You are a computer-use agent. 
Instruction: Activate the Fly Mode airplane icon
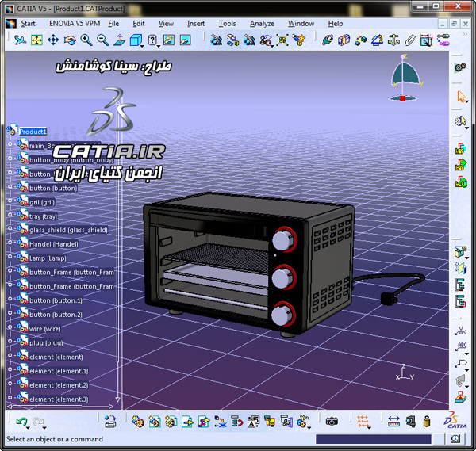coord(20,40)
